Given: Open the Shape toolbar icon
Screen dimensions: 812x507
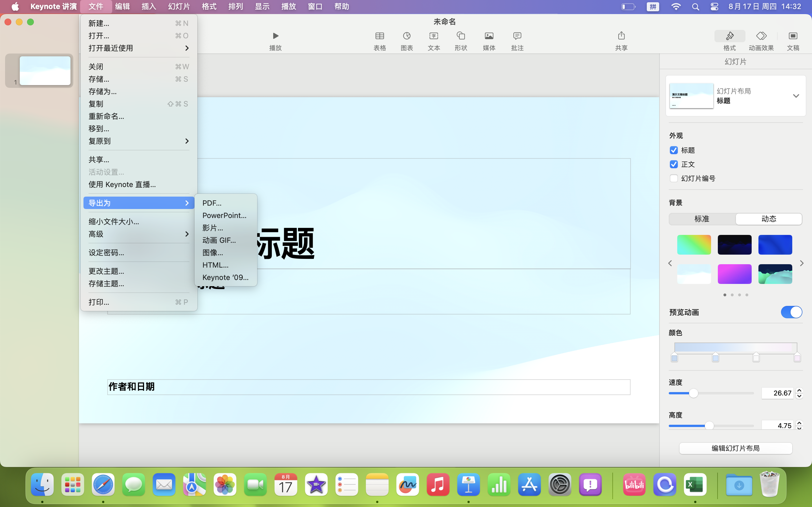Looking at the screenshot, I should click(x=461, y=36).
